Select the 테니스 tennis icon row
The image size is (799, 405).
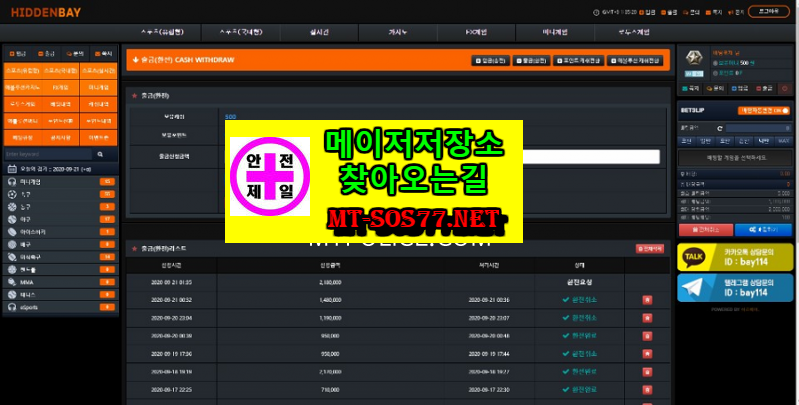[x=61, y=294]
